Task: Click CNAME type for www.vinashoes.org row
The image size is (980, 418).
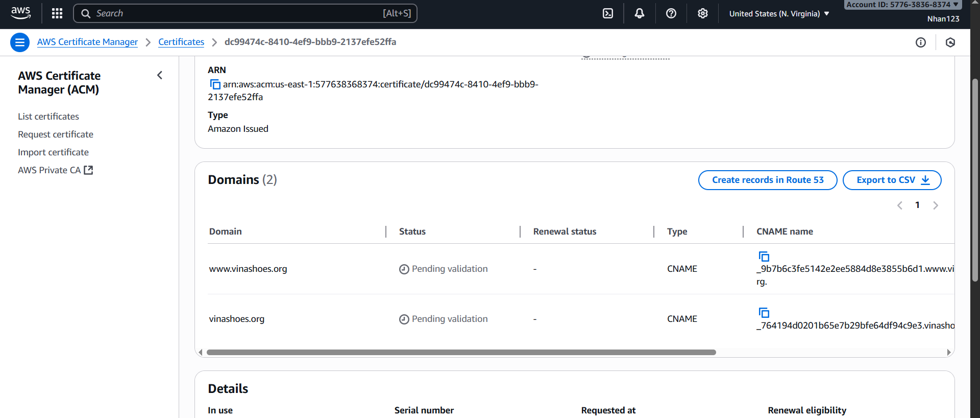Action: (682, 269)
